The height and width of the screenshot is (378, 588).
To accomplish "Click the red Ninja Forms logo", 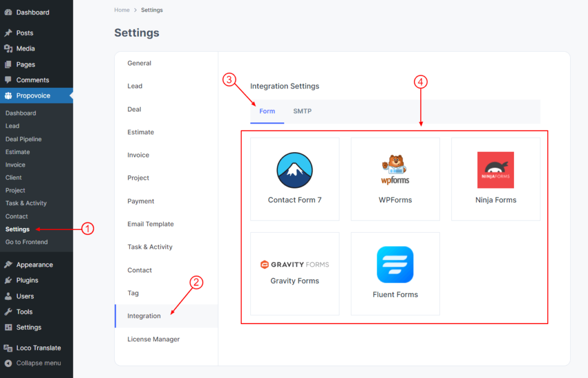I will pos(496,170).
